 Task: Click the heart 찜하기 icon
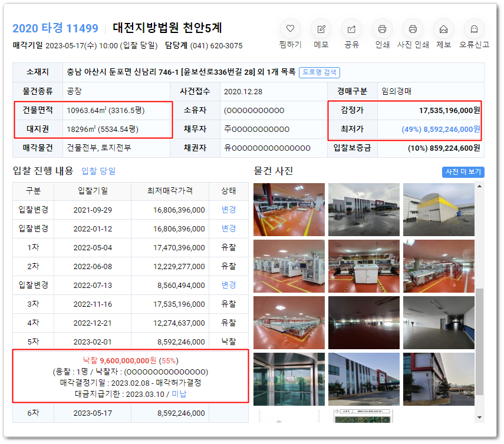point(291,29)
